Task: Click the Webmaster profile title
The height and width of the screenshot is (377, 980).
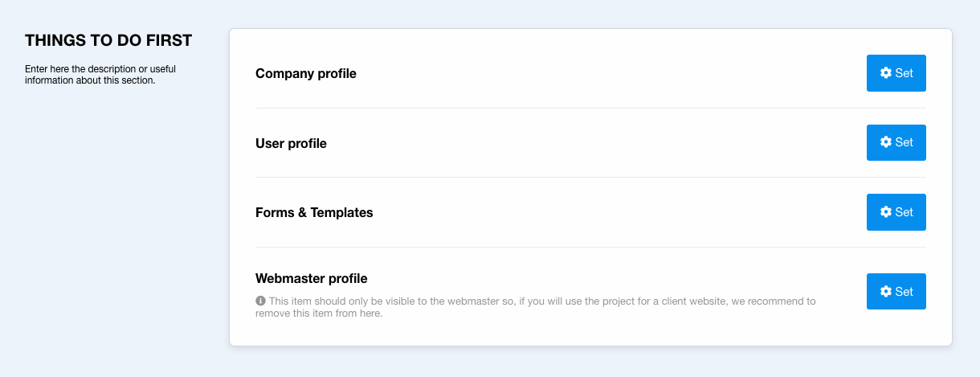Action: tap(312, 279)
